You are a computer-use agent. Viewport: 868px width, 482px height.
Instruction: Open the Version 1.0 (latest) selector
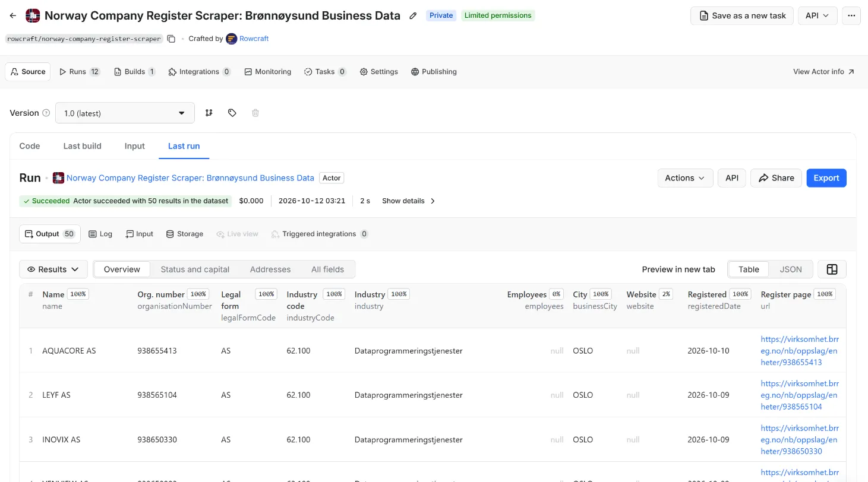[125, 113]
